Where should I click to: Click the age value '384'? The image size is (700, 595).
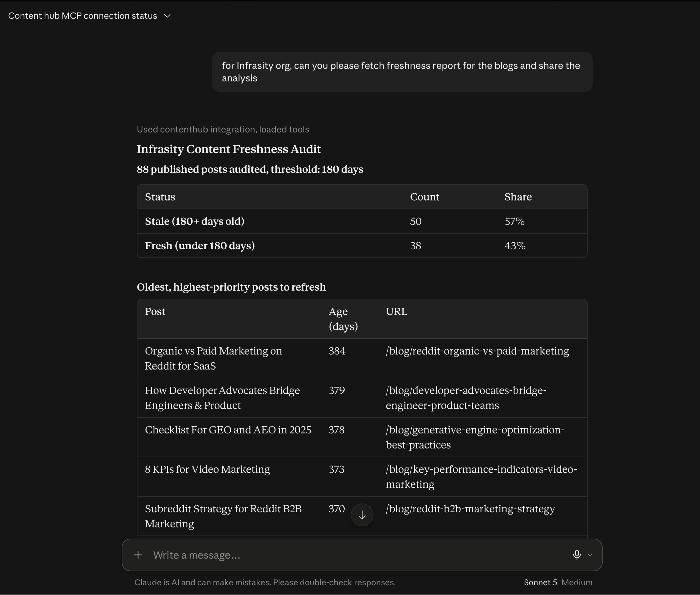tap(337, 351)
